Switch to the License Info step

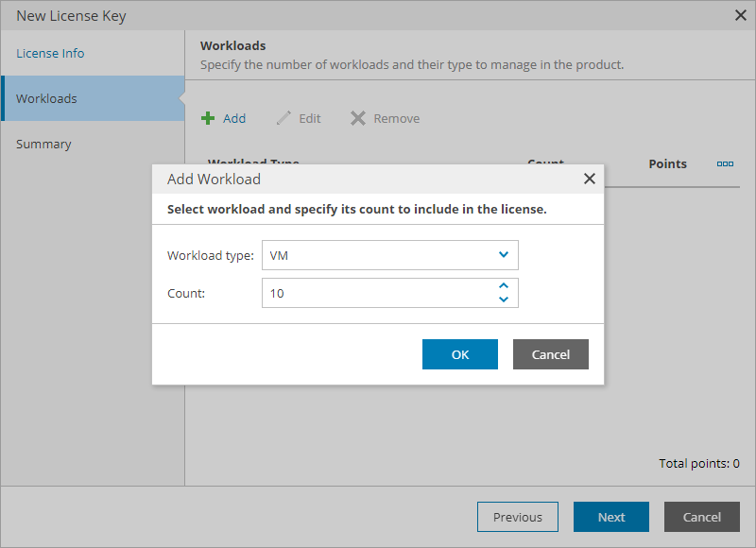[50, 53]
